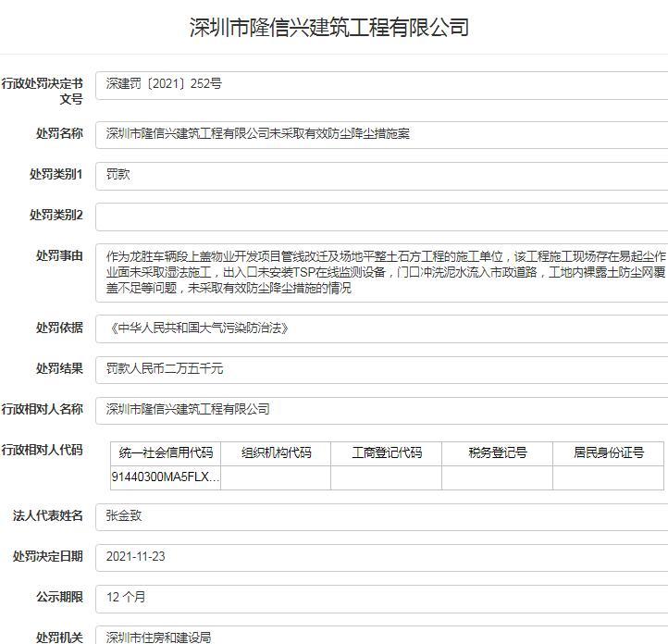Click the 法人代表姓名 label
The height and width of the screenshot is (644, 668).
coord(48,515)
